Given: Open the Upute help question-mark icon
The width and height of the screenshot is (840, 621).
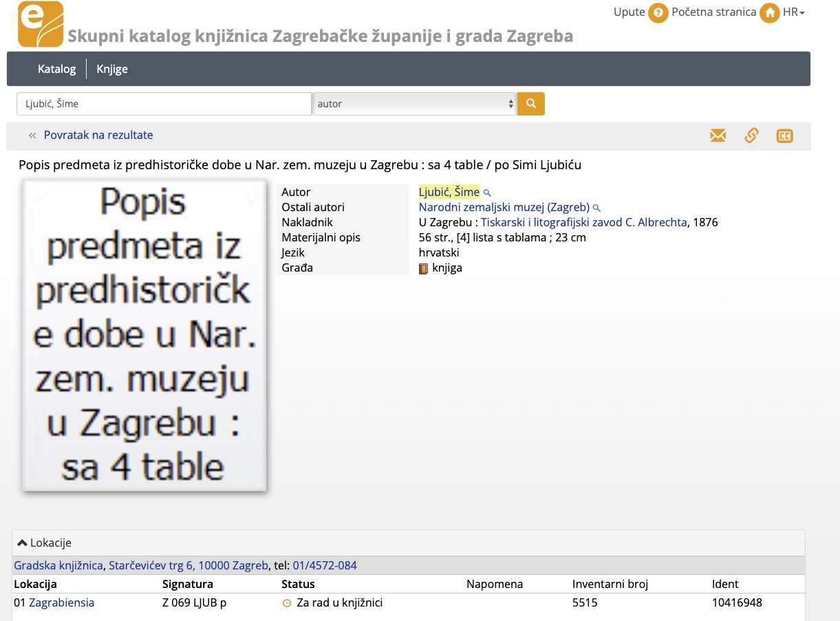Looking at the screenshot, I should tap(658, 13).
